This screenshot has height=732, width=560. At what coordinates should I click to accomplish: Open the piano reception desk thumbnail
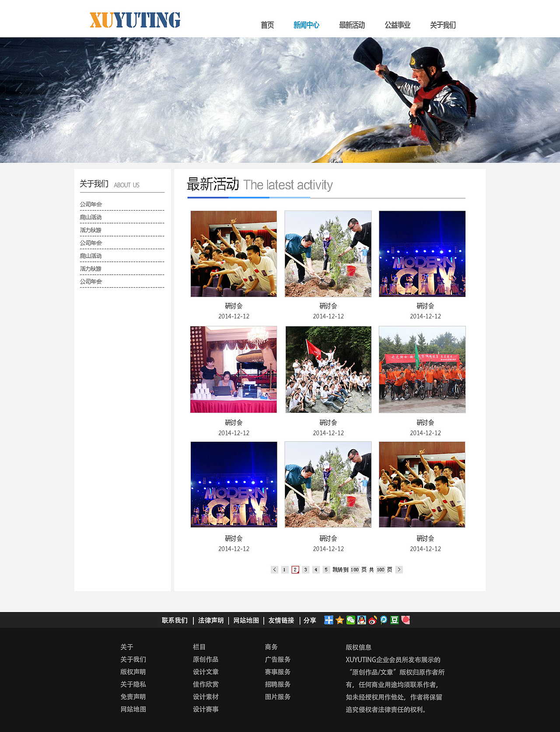coord(234,370)
